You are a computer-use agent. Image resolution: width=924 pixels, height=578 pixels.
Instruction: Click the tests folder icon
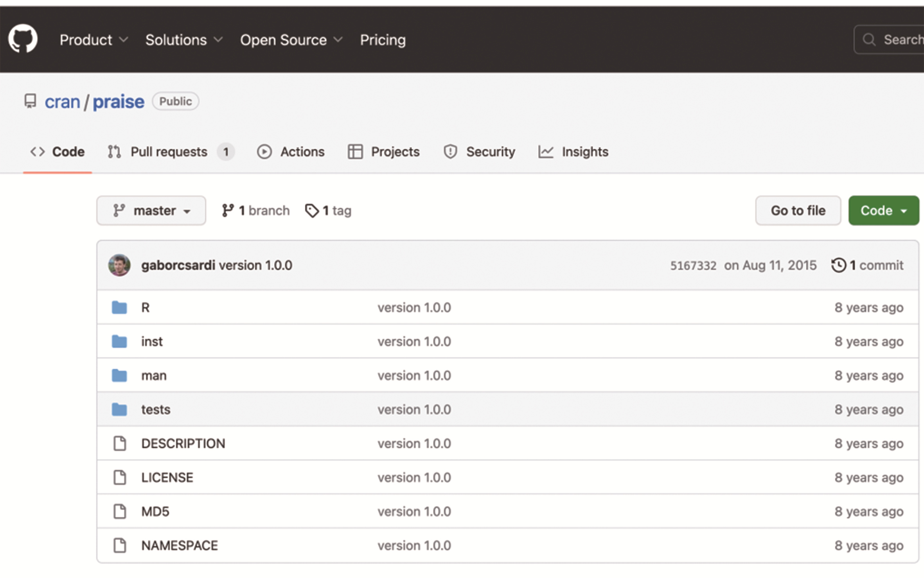(119, 410)
